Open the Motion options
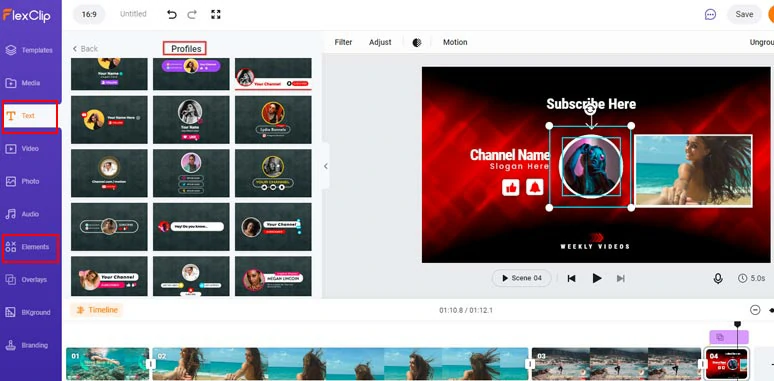 (x=455, y=42)
